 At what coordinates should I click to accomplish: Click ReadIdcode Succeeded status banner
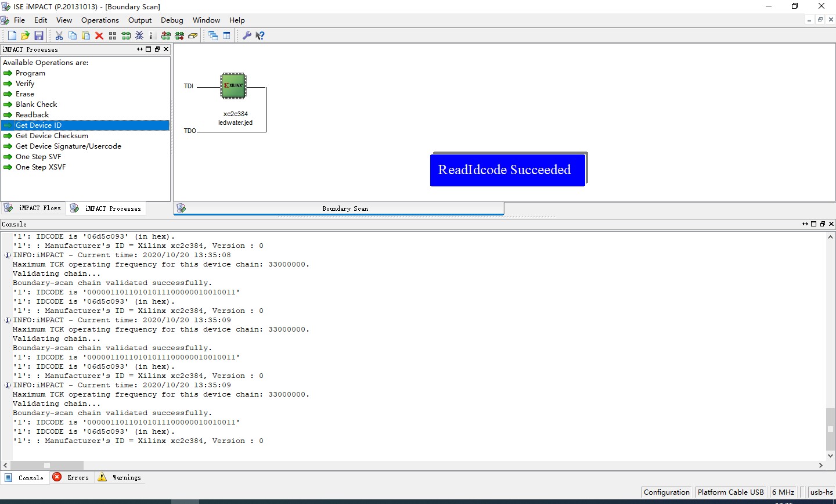508,170
